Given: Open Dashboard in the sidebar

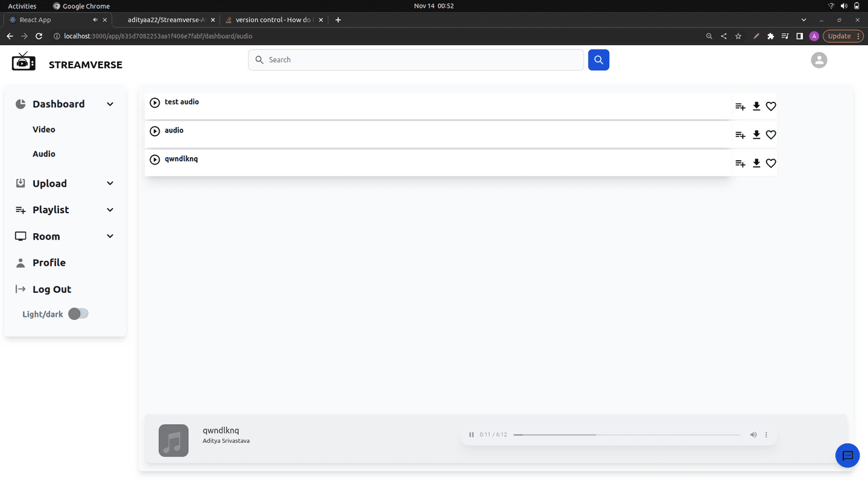Looking at the screenshot, I should pyautogui.click(x=58, y=104).
